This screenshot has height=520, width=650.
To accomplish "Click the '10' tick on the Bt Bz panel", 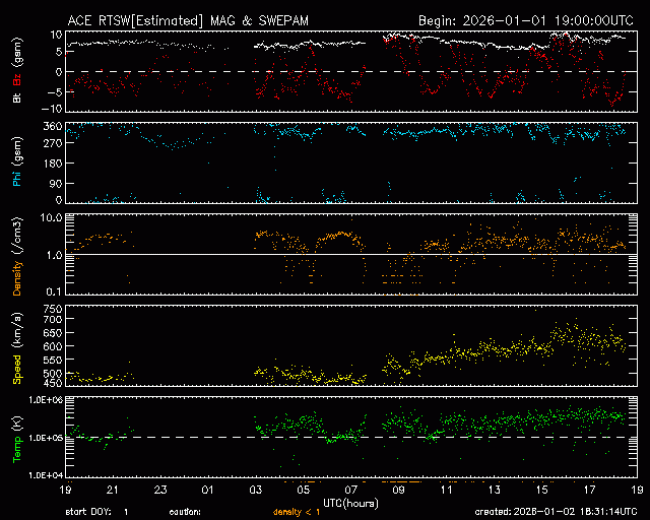I will tap(56, 35).
